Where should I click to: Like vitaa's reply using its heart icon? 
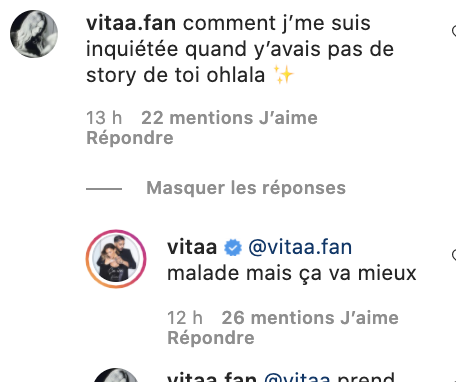[454, 255]
